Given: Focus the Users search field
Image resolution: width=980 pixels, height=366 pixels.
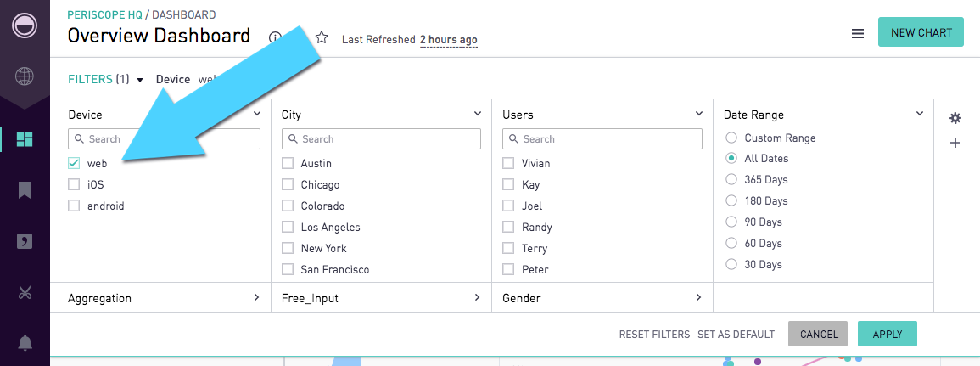Looking at the screenshot, I should (602, 139).
